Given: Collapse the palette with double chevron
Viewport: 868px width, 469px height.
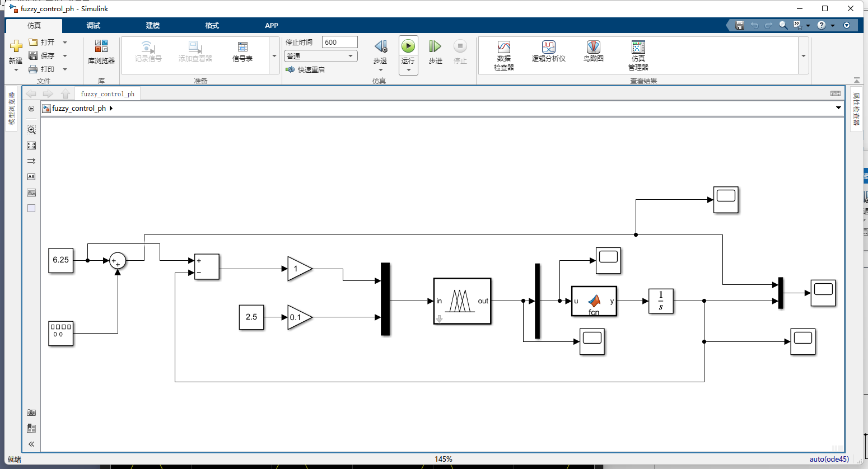Looking at the screenshot, I should coord(31,444).
